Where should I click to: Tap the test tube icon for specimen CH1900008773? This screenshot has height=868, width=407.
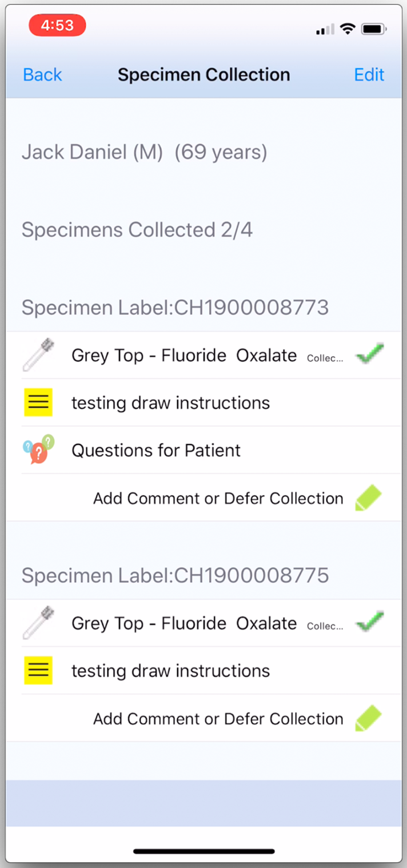click(38, 355)
